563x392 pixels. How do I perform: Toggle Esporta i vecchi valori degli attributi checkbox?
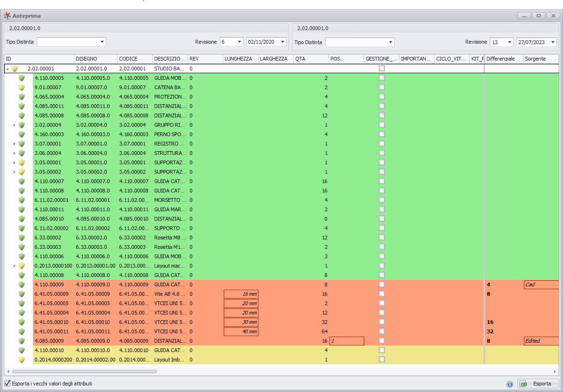(x=7, y=383)
